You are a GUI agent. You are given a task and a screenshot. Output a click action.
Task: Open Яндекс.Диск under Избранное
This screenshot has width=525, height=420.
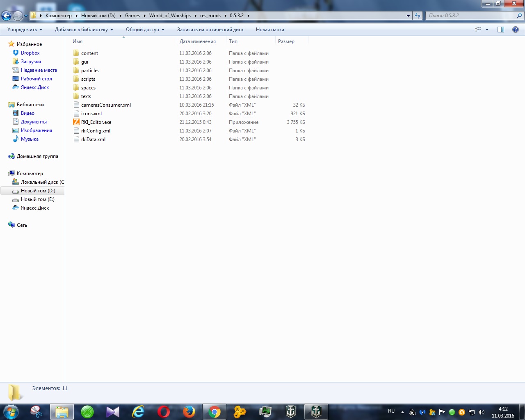coord(35,87)
